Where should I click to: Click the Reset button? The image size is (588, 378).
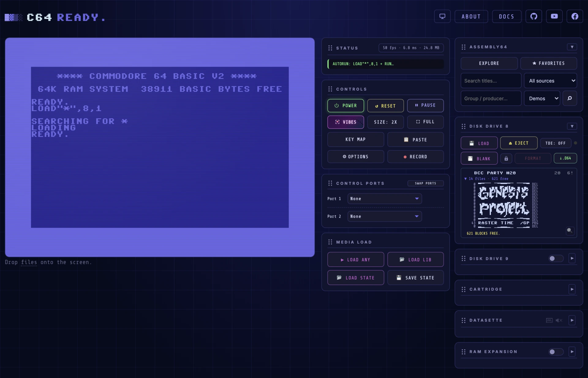pyautogui.click(x=386, y=106)
